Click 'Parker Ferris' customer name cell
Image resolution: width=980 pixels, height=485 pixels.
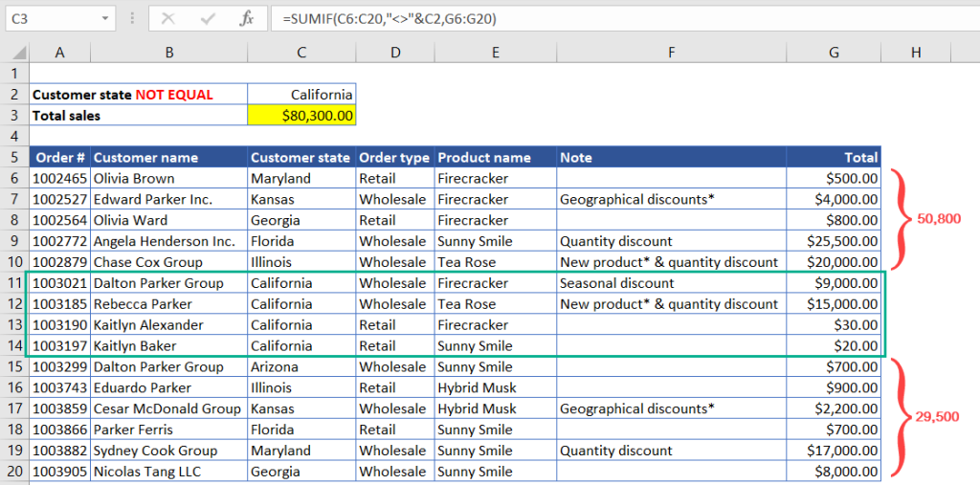[x=168, y=430]
